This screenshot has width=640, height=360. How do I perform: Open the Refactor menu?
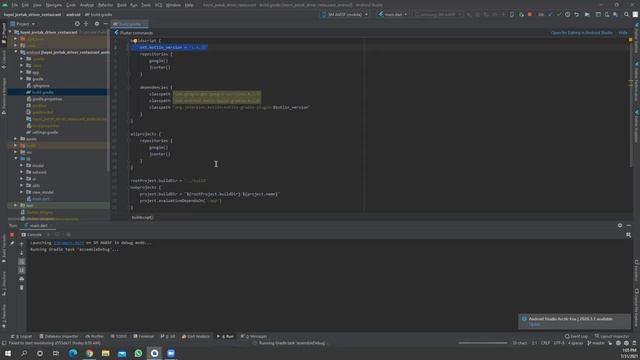click(105, 5)
